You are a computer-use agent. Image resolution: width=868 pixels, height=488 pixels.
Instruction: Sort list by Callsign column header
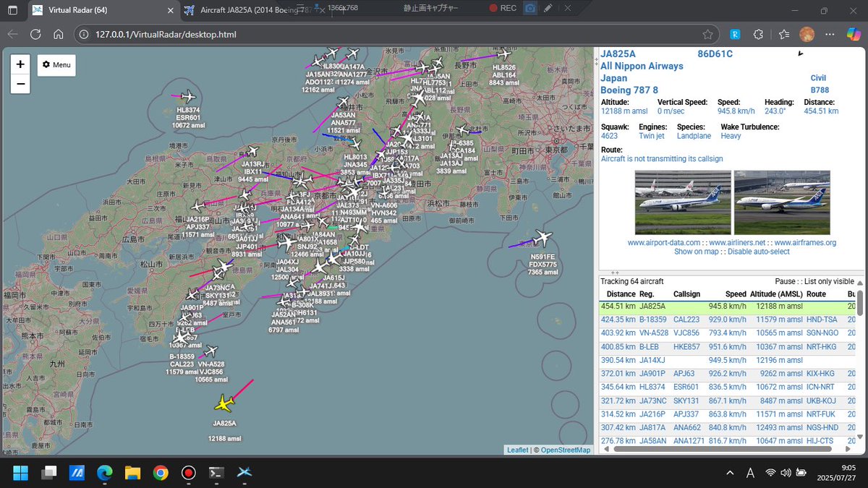click(x=687, y=294)
